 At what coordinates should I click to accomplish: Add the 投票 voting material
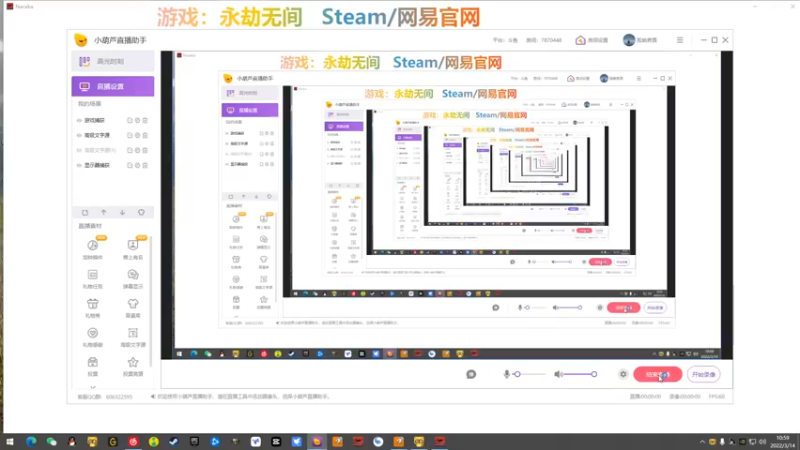(92, 366)
